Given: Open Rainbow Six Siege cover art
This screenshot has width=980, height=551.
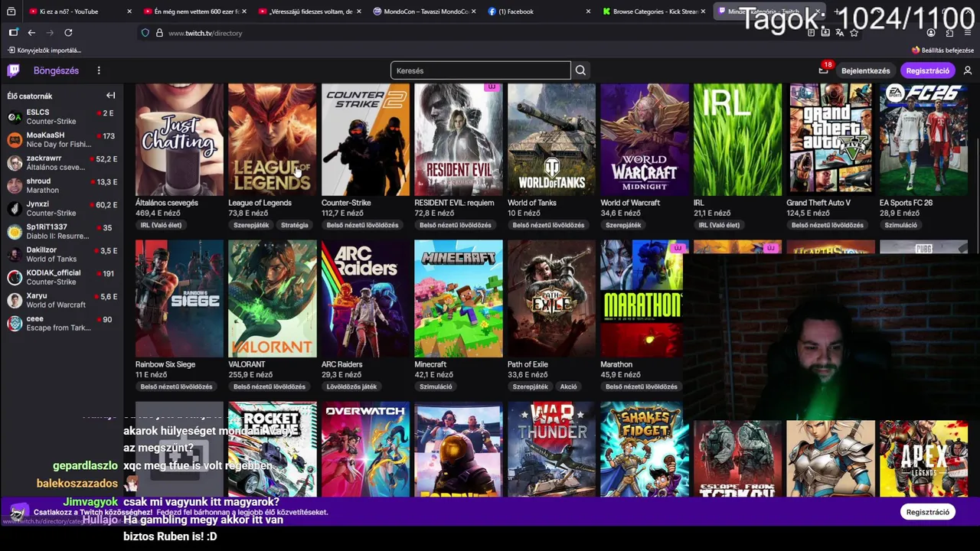Looking at the screenshot, I should (x=179, y=298).
